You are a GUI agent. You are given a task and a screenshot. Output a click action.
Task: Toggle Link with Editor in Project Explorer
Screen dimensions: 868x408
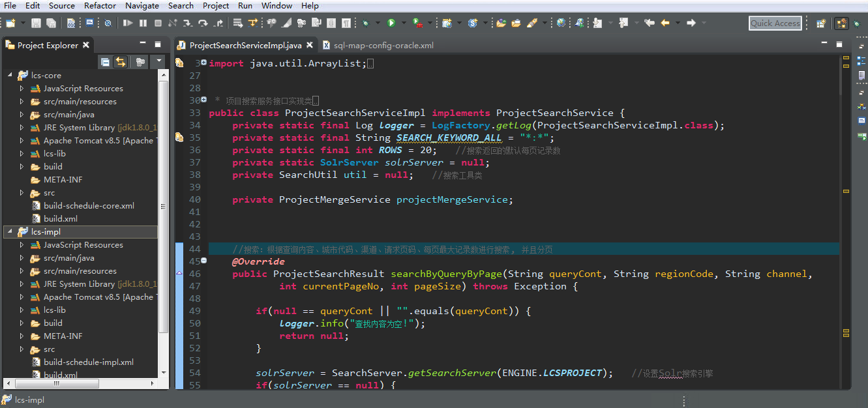pos(121,62)
